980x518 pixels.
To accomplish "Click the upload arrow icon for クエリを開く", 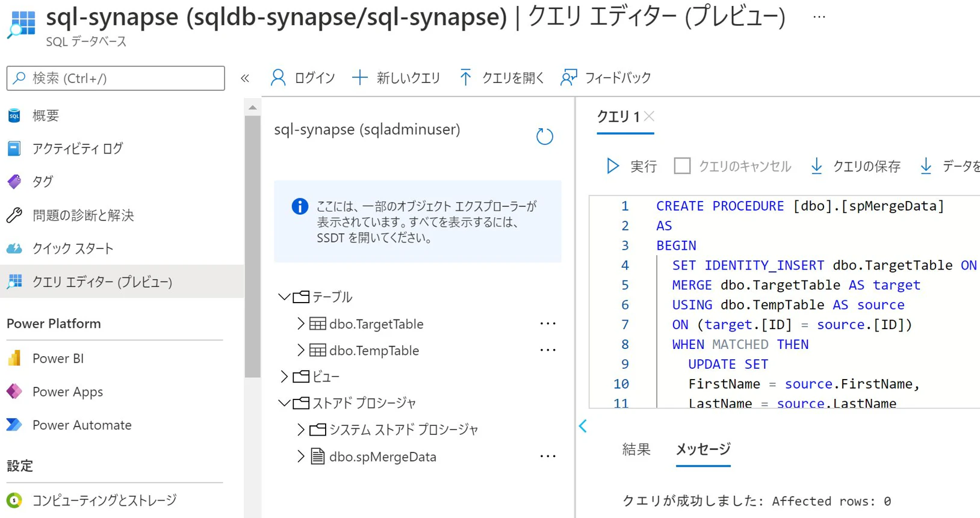I will pos(465,78).
